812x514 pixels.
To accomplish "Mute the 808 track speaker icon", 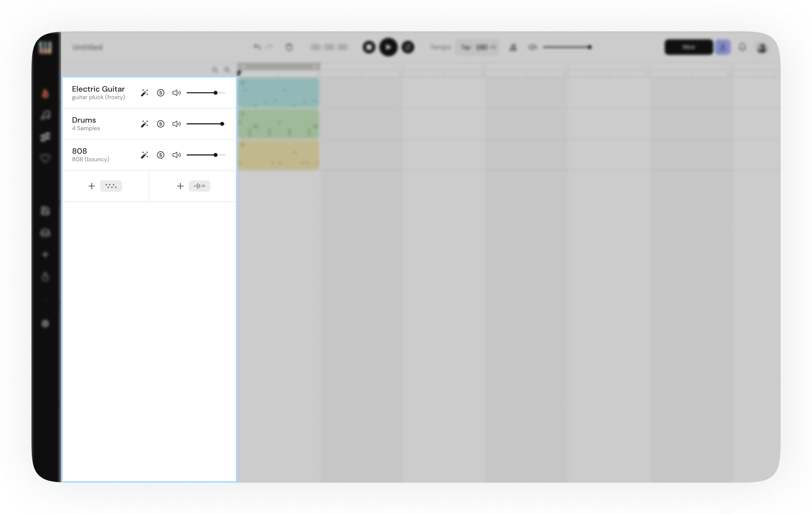I will [176, 155].
